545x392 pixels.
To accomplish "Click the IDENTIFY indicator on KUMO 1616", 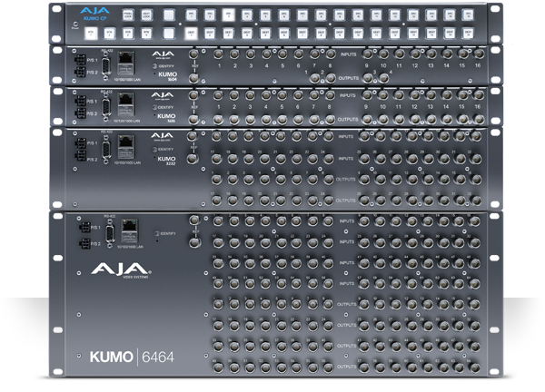I will [x=154, y=107].
